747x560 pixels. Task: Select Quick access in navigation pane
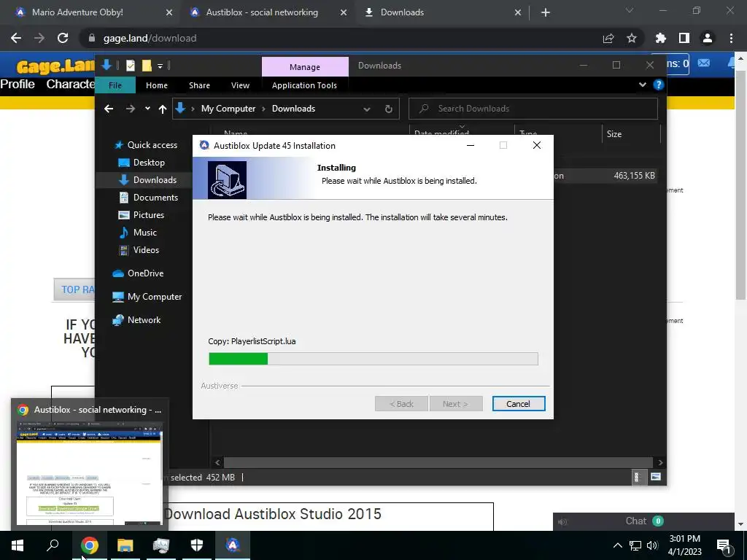146,145
